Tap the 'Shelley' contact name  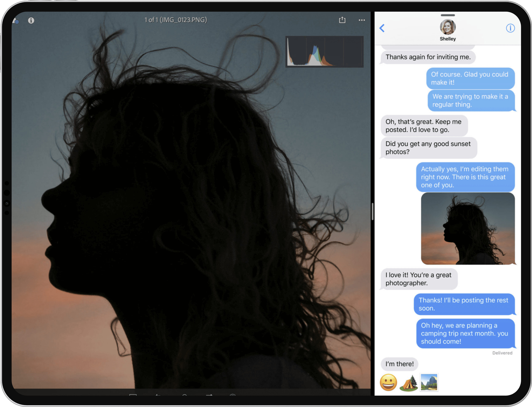(448, 39)
